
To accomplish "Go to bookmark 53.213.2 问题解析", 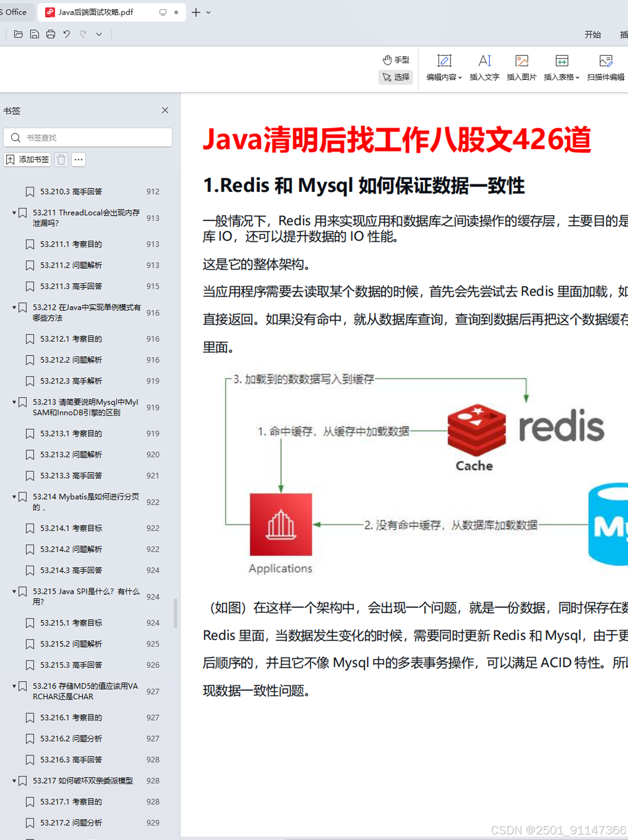I will click(x=71, y=454).
